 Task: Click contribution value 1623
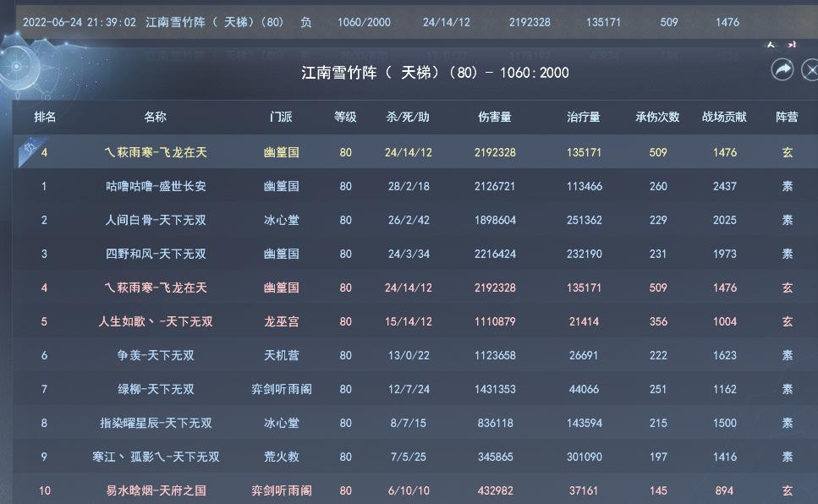(x=725, y=355)
